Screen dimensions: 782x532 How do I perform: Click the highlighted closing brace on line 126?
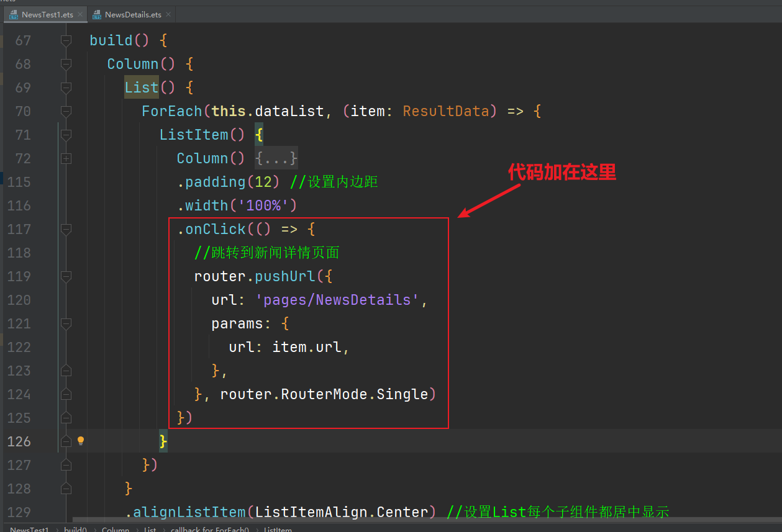163,441
